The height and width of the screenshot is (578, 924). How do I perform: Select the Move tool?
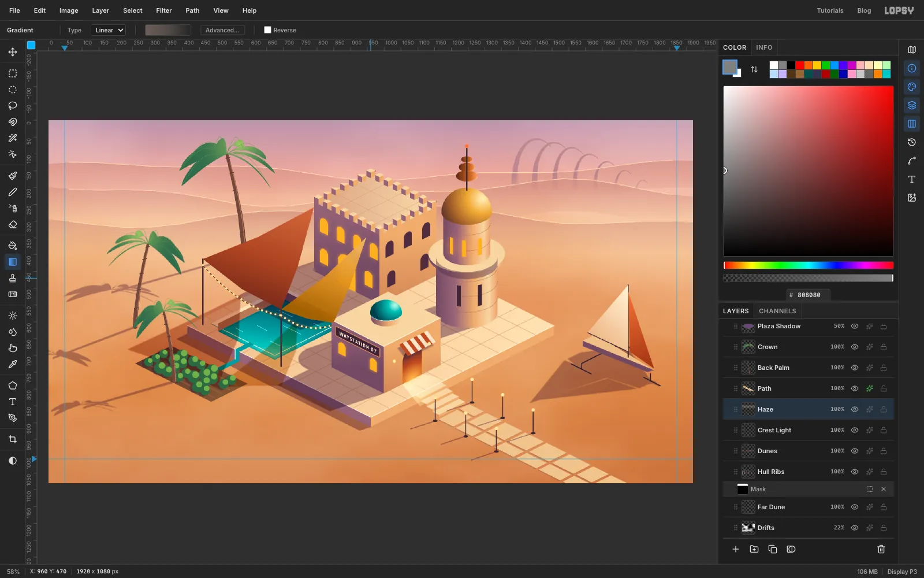tap(13, 52)
